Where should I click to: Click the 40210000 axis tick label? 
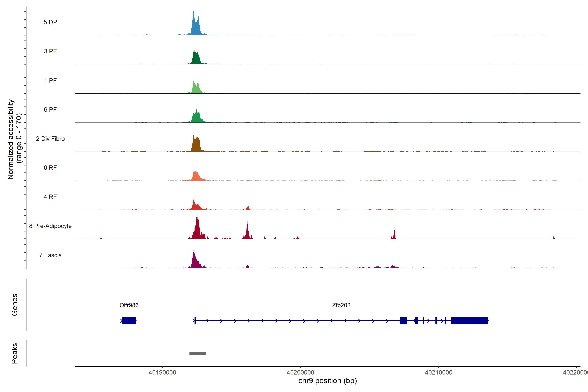point(439,373)
